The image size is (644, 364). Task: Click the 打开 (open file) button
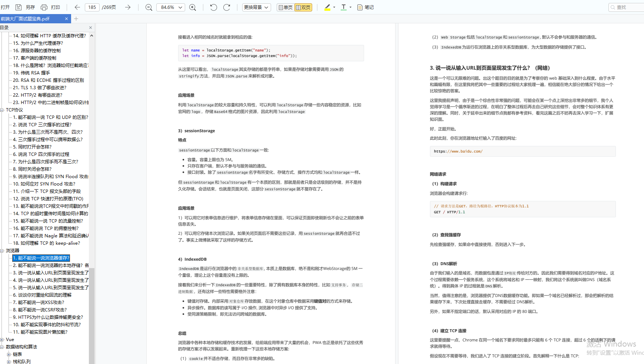tap(5, 7)
